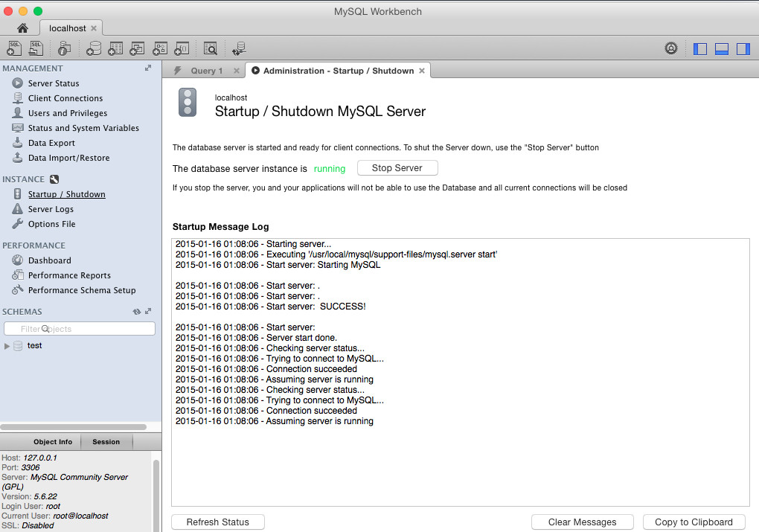759x532 pixels.
Task: Switch to the Query 1 tab
Action: [x=206, y=71]
